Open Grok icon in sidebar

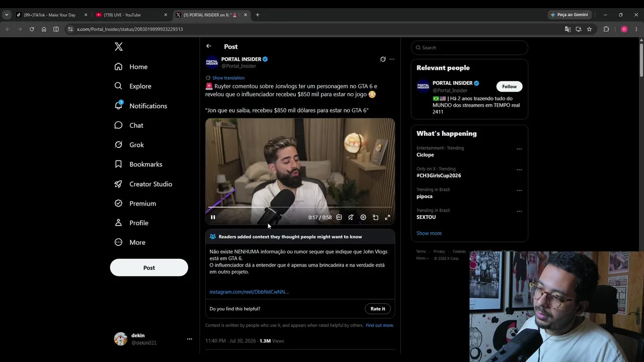tap(118, 145)
